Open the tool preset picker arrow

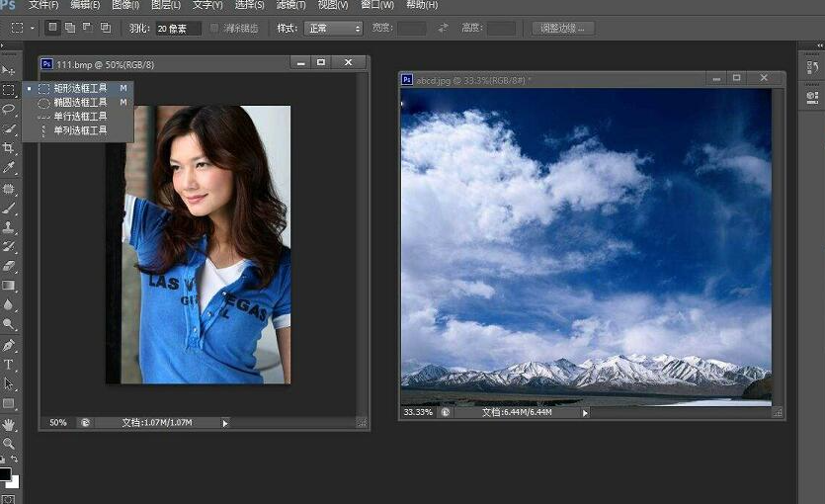[x=33, y=28]
